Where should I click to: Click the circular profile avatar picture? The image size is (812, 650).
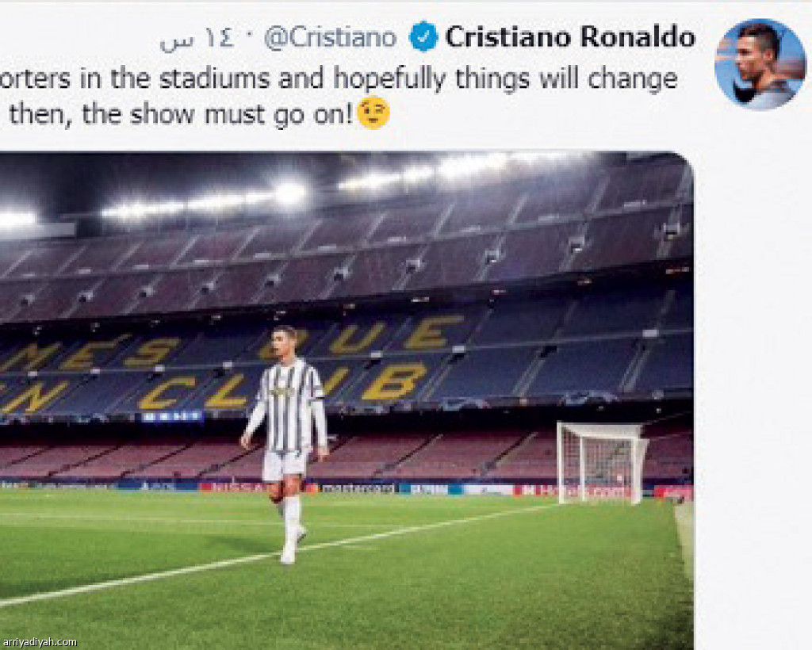(x=760, y=63)
